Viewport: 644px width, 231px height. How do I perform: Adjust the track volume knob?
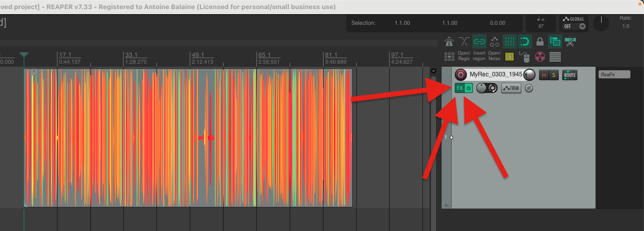point(529,75)
